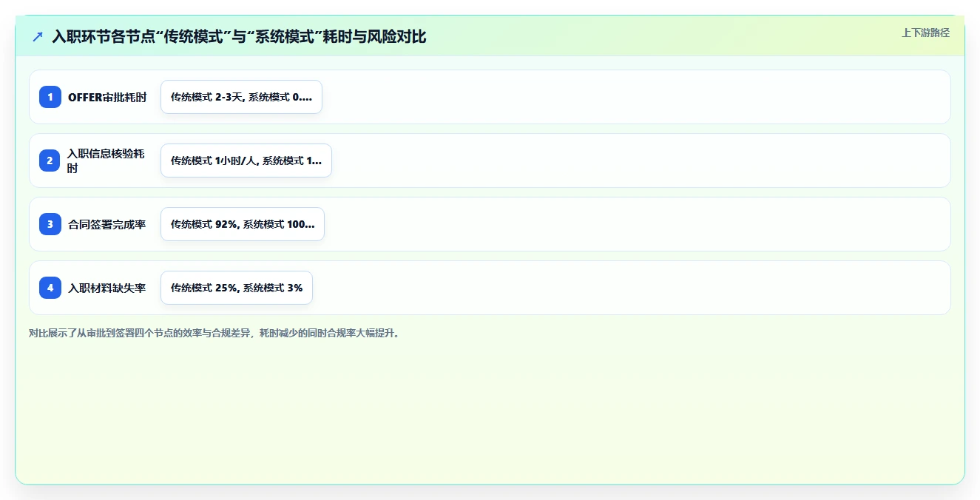Viewport: 980px width, 500px height.
Task: Expand the truncated 传统模式 2-3天 chip
Action: [x=241, y=97]
